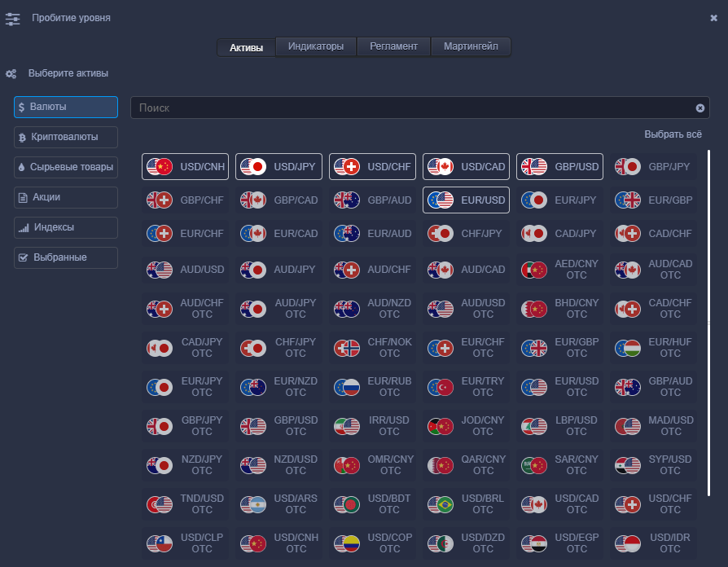Click the USD/BRL OTC flag icon

coord(441,504)
